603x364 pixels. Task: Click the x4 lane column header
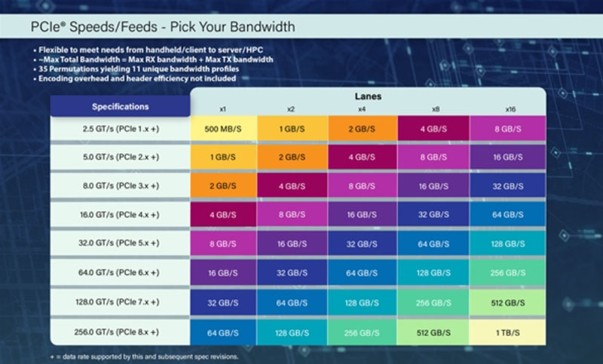click(361, 109)
